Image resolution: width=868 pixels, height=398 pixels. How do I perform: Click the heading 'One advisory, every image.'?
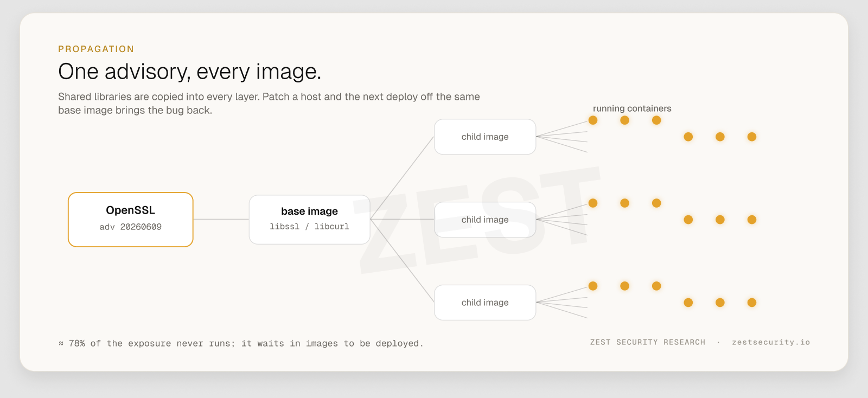[x=190, y=72]
